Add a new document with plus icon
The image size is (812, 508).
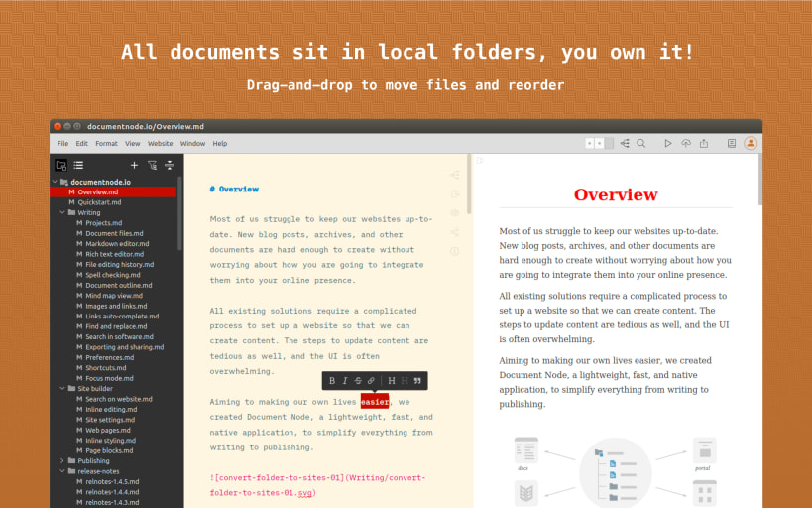[x=134, y=166]
